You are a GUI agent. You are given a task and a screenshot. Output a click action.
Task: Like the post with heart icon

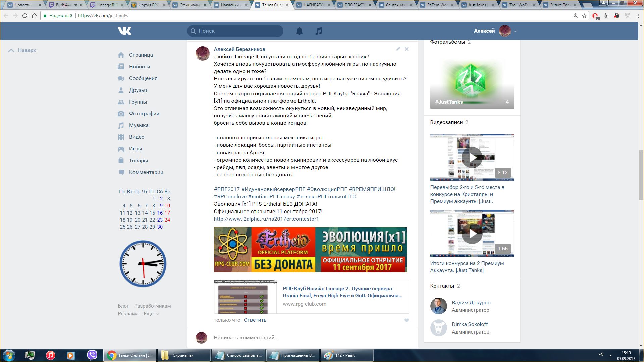[407, 320]
